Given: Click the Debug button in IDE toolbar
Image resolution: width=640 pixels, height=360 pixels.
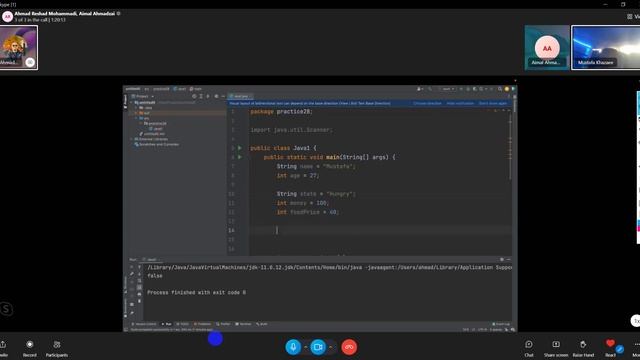Looking at the screenshot, I should point(468,89).
